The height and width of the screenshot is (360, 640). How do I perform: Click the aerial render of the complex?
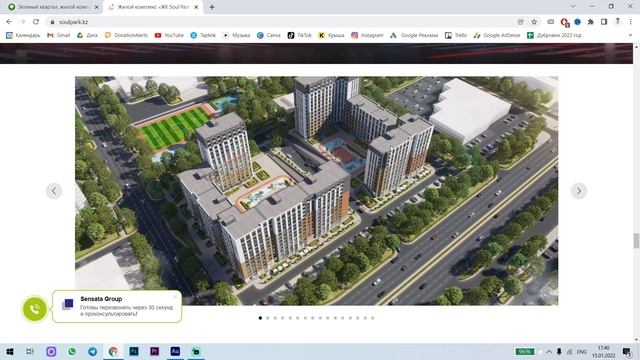point(316,191)
